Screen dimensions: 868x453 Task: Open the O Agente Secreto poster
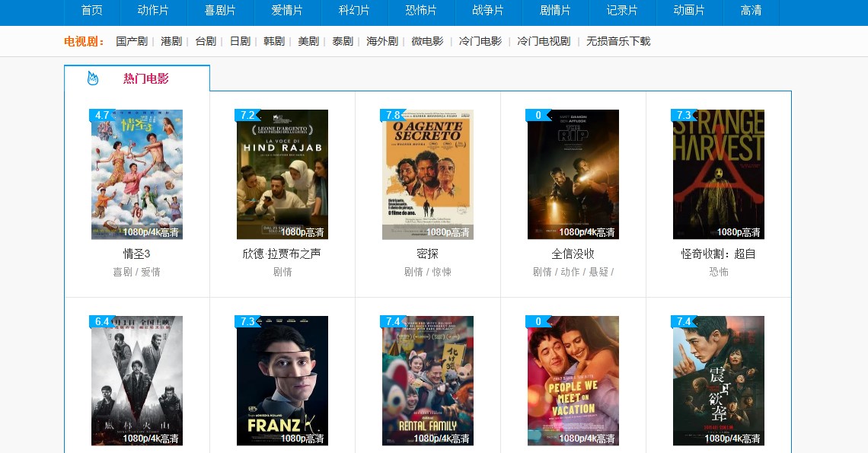tap(428, 174)
